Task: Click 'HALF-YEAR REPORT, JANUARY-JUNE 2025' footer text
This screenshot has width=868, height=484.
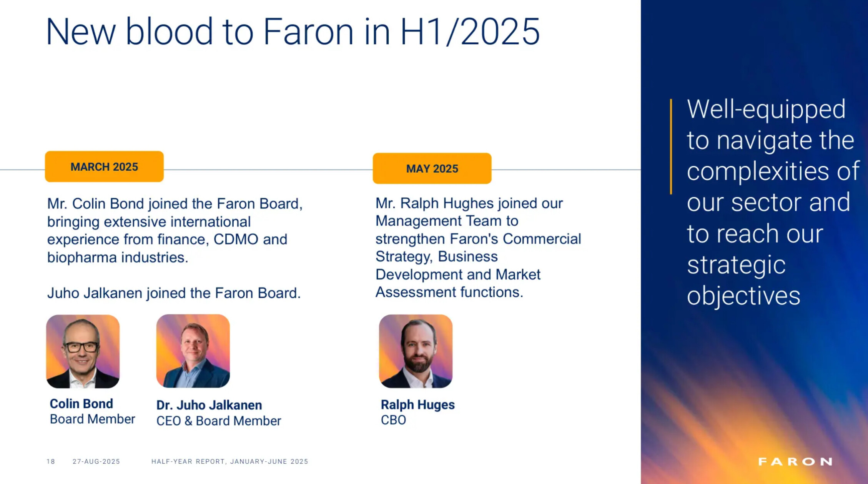Action: pos(229,461)
